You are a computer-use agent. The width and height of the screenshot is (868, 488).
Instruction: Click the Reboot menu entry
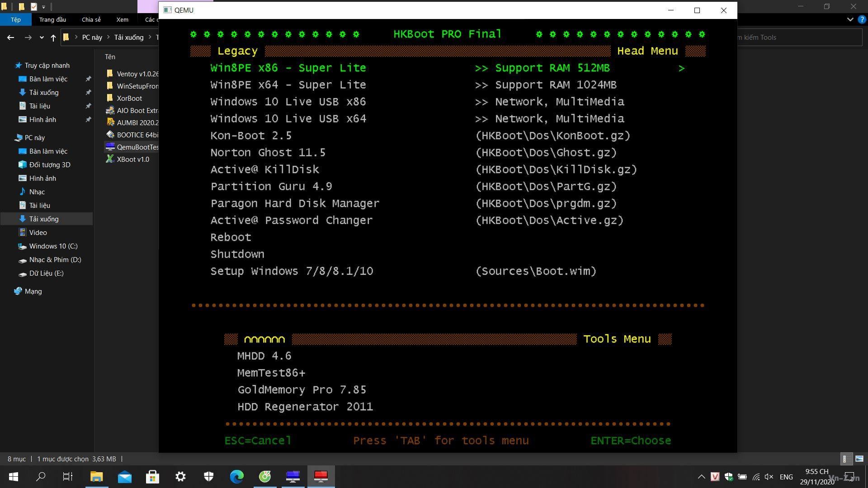pos(231,237)
